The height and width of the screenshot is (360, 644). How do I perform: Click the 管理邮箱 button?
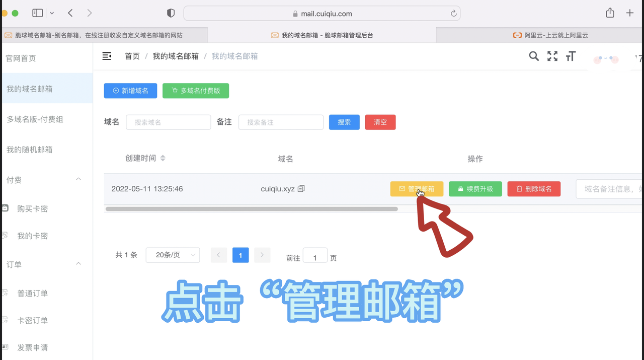coord(417,189)
